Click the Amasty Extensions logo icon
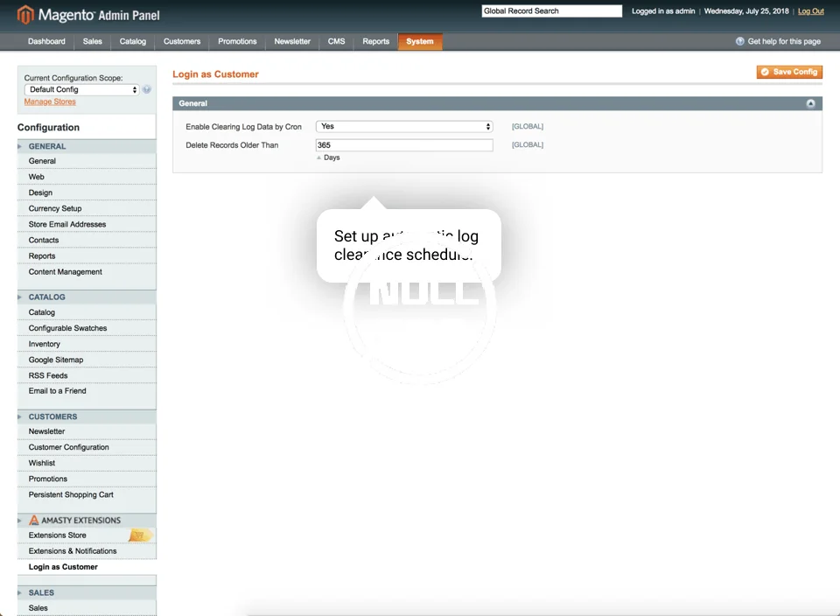The image size is (840, 616). point(34,520)
